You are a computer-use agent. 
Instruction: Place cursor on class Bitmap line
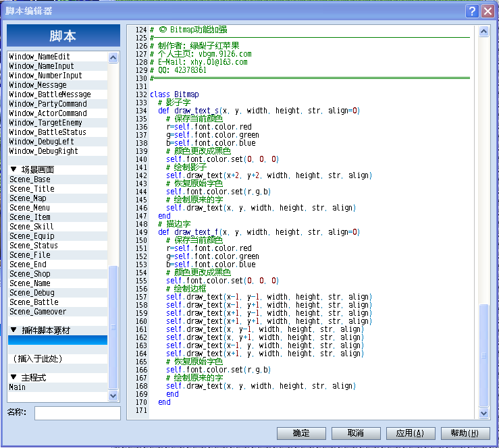(174, 94)
